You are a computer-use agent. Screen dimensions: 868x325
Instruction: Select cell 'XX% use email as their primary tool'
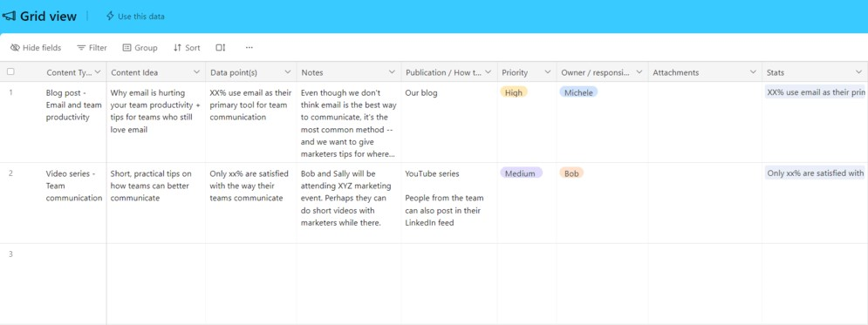tap(251, 122)
